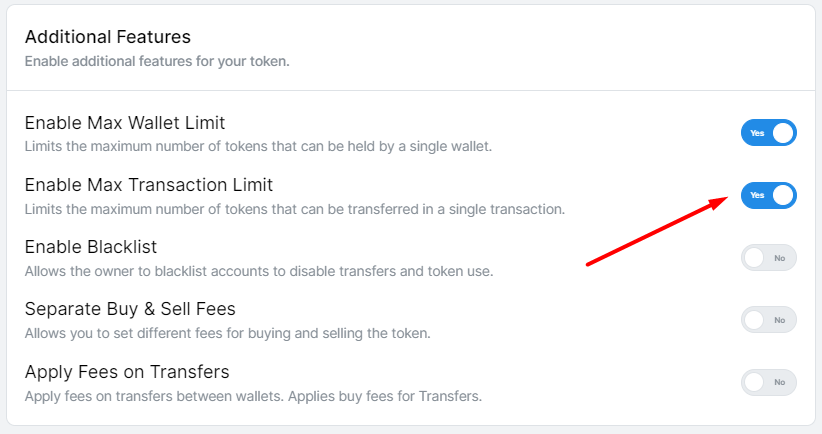Click the description about different buying and selling fees
The width and height of the screenshot is (822, 434).
pyautogui.click(x=227, y=333)
